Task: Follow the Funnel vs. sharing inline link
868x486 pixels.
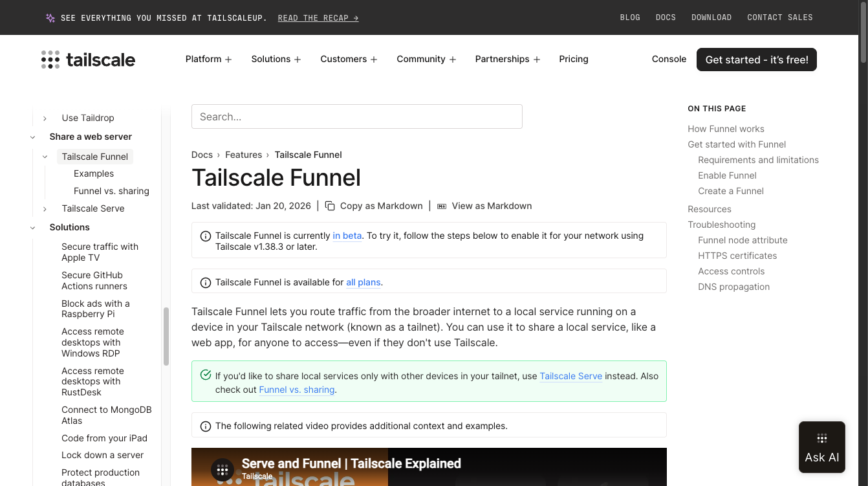Action: [x=297, y=390]
